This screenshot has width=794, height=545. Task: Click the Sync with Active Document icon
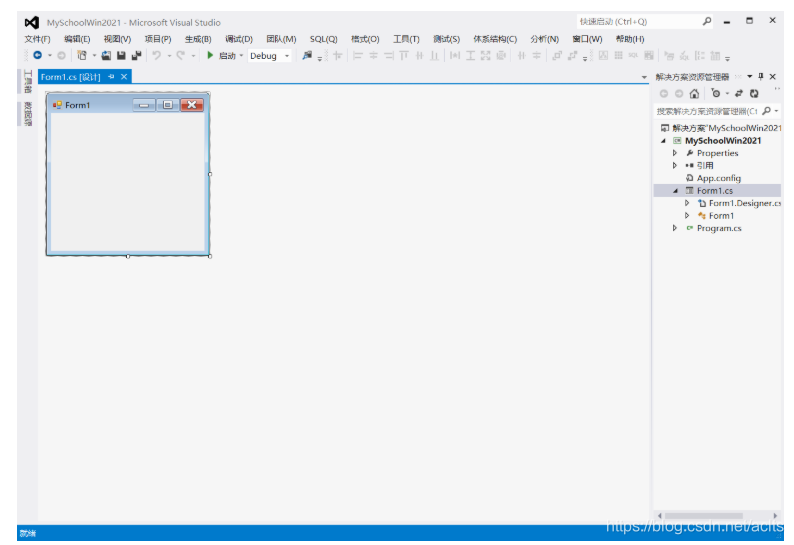(739, 94)
